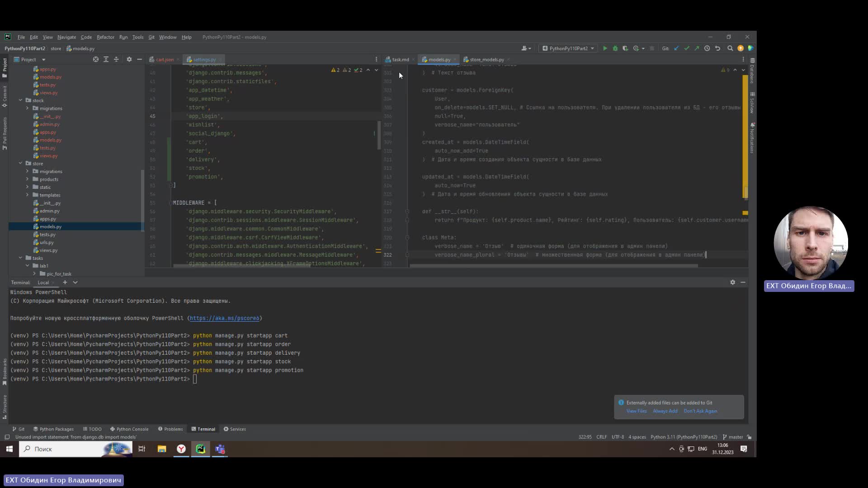Open Structure tool window
Image resolution: width=868 pixels, height=488 pixels.
click(x=5, y=407)
